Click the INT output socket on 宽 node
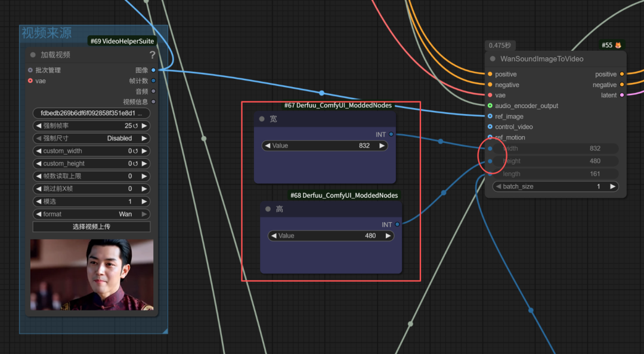 391,134
